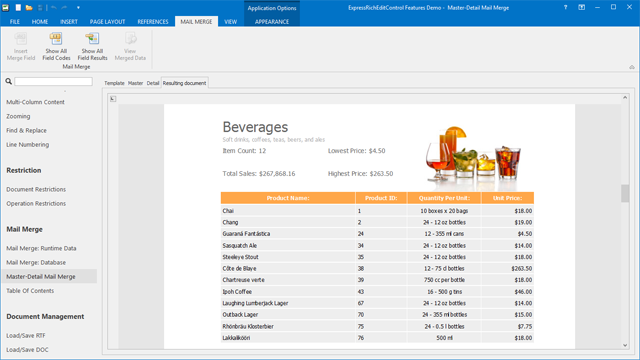The image size is (640, 360).
Task: Click the vertical scrollbar thumb in document
Action: coord(625,193)
